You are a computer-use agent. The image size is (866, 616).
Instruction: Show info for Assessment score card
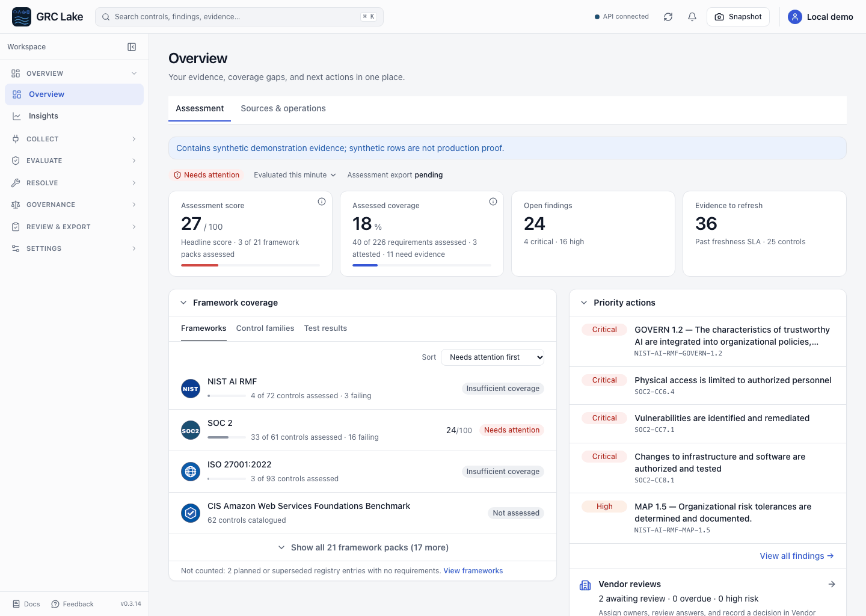[x=322, y=202]
